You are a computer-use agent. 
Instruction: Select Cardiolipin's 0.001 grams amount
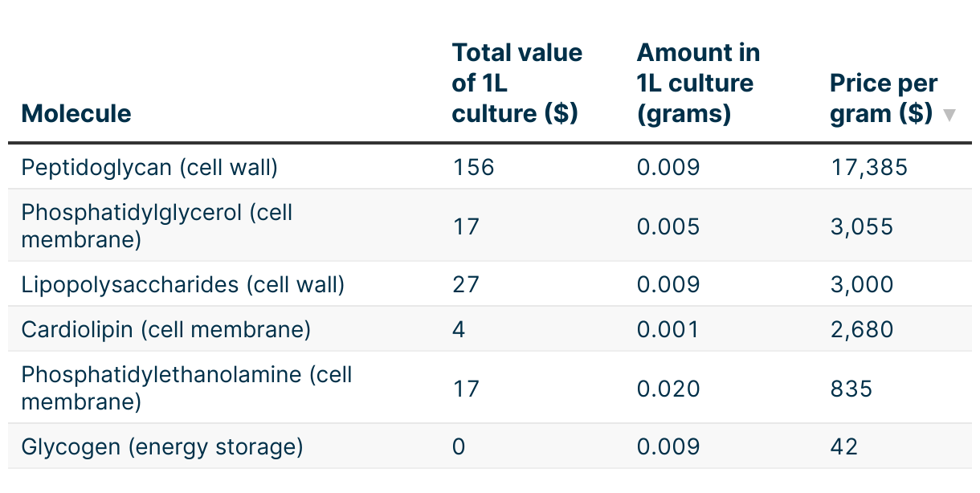point(668,329)
